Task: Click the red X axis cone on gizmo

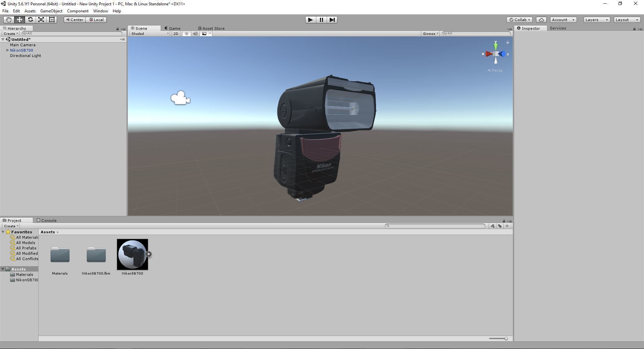Action: pyautogui.click(x=488, y=54)
